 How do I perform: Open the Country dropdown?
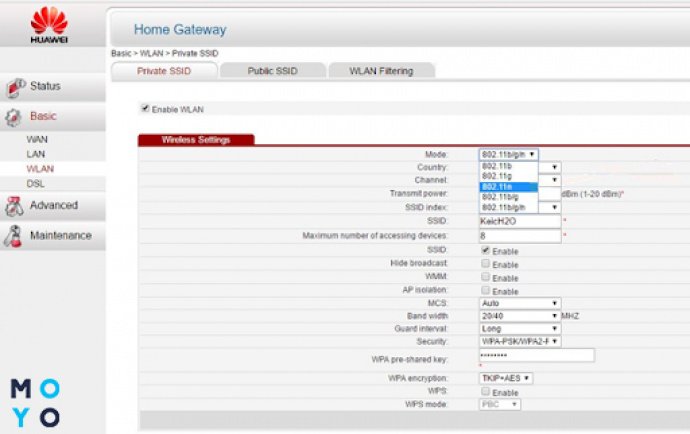click(x=554, y=167)
